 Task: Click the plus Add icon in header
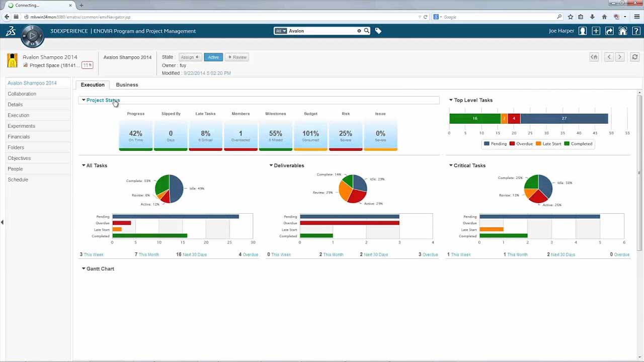(596, 31)
